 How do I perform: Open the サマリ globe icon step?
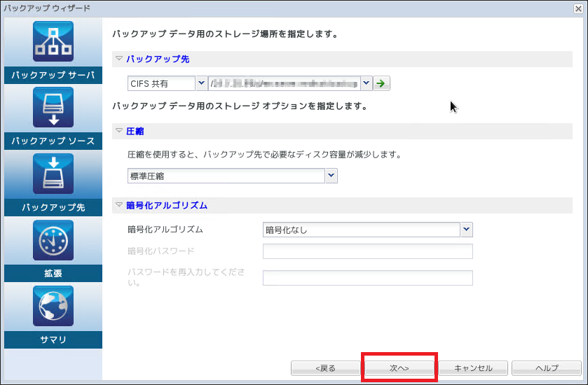pos(53,306)
